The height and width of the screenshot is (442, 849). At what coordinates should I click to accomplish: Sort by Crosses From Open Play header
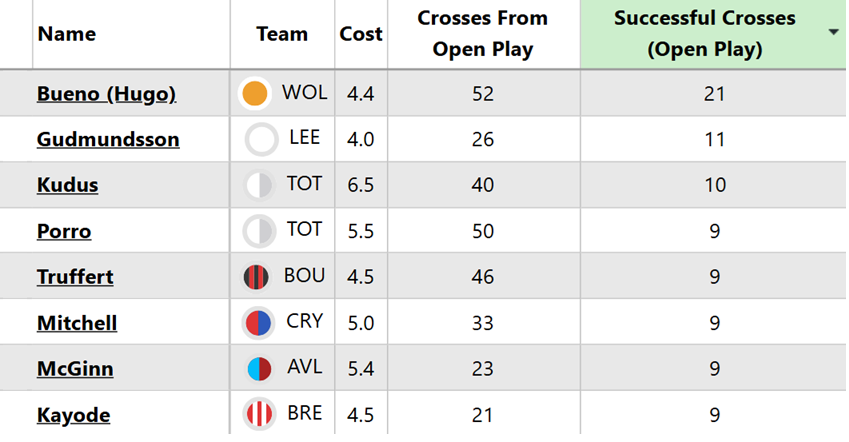pos(483,34)
